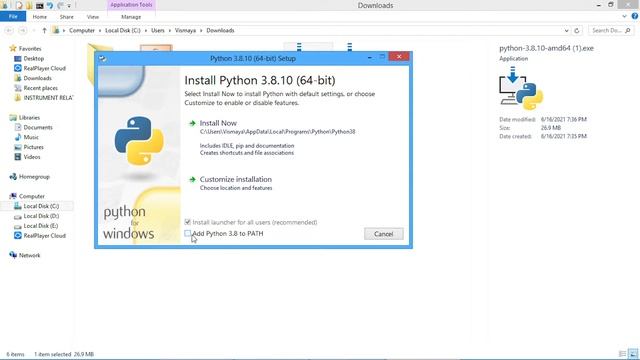
Task: Open the View ribbon tab
Action: 93,17
